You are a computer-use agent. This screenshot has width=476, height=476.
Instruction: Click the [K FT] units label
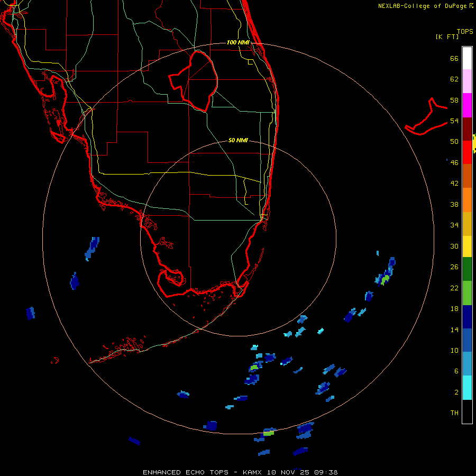447,36
